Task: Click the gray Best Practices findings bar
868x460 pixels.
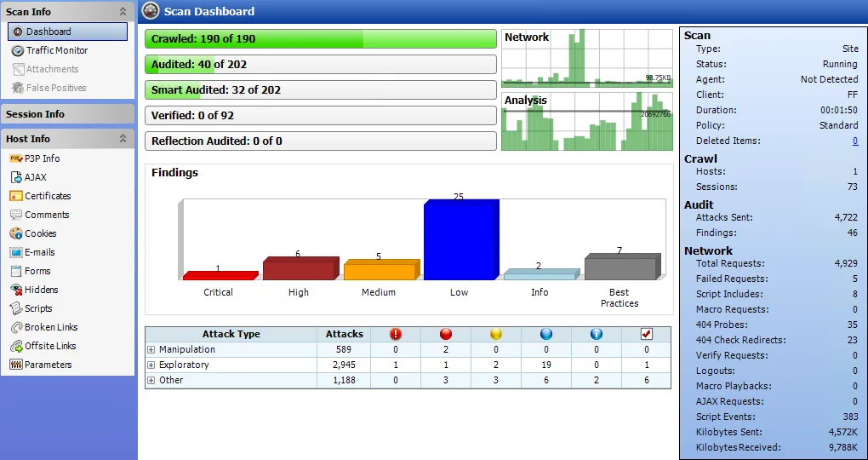Action: [622, 267]
